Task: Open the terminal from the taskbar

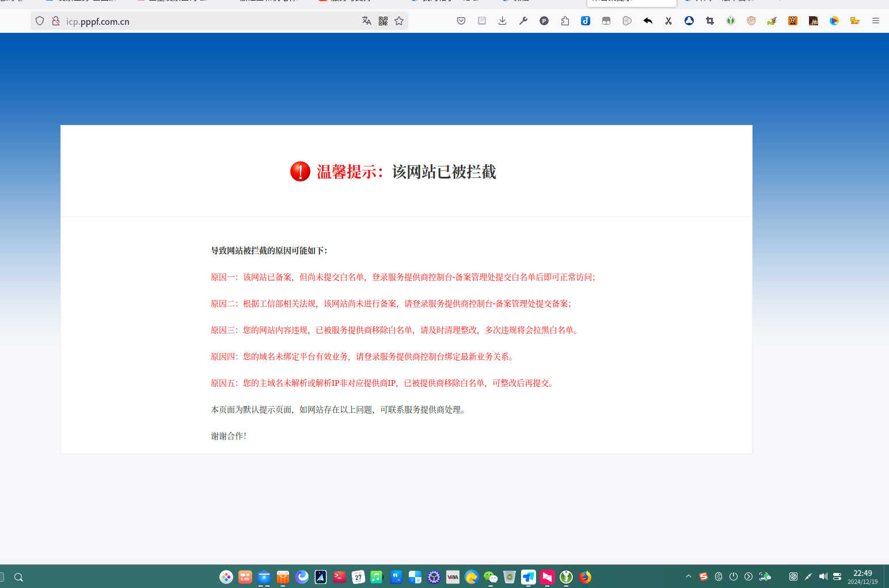Action: tap(340, 576)
